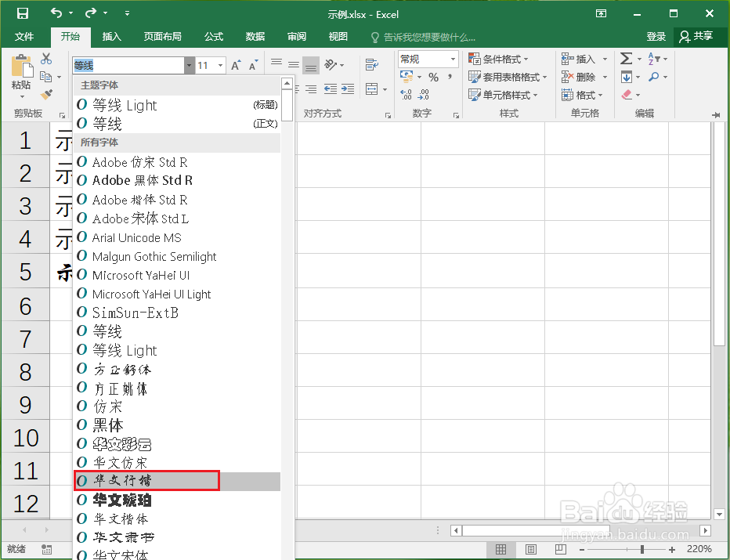Switch to Page Break Preview in status bar
The width and height of the screenshot is (730, 560).
(x=561, y=549)
